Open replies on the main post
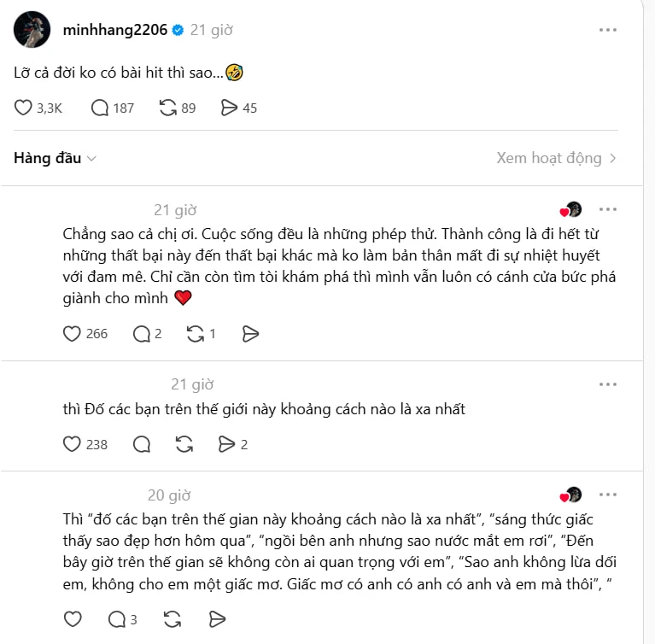 (x=100, y=108)
